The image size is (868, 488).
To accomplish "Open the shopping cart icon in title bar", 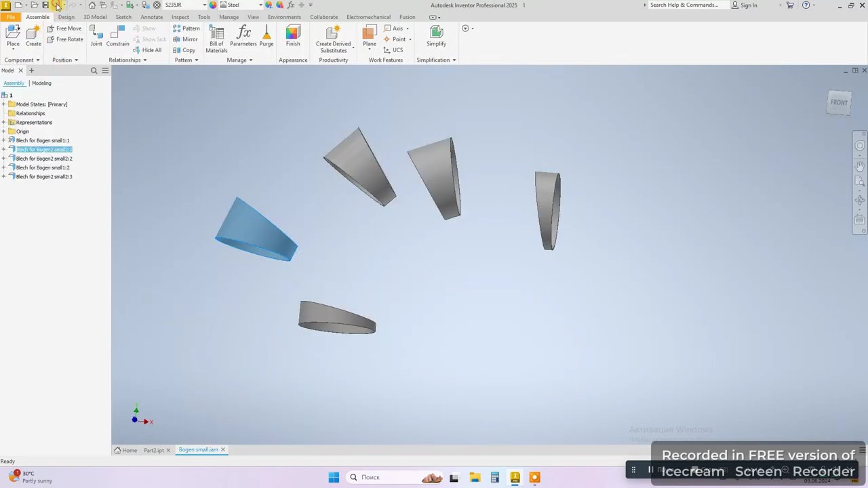I will (790, 5).
